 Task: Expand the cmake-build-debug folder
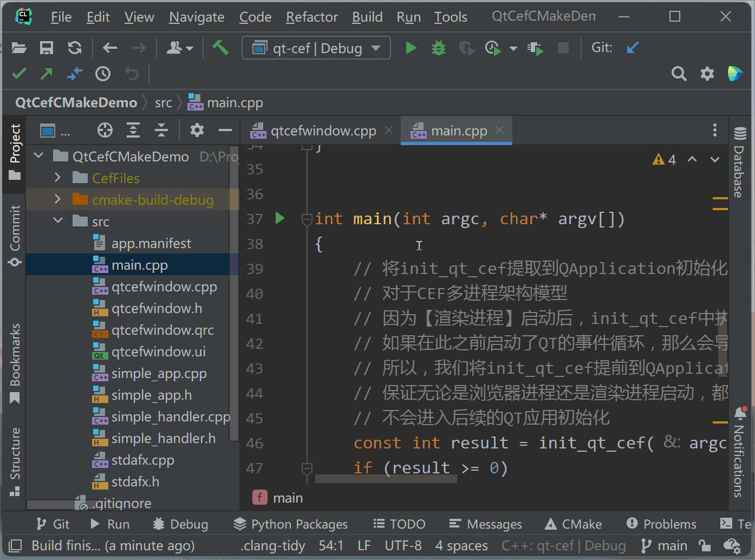[x=58, y=199]
